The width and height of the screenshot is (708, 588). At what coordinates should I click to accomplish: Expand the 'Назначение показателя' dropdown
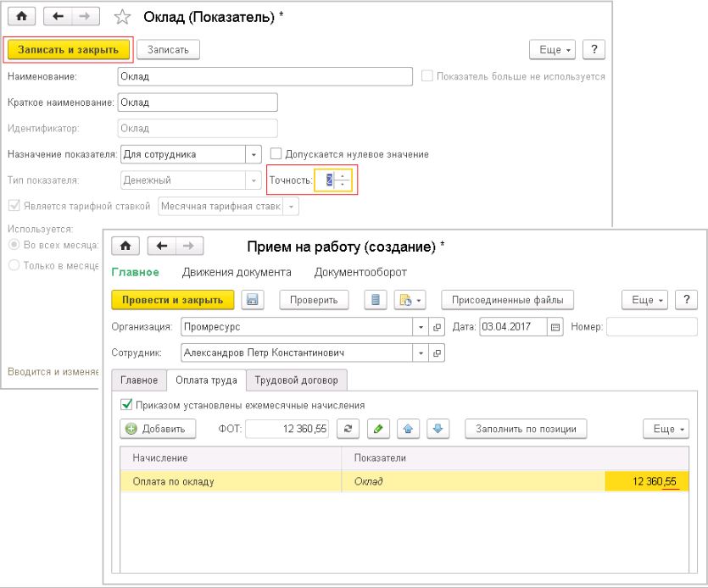coord(254,154)
